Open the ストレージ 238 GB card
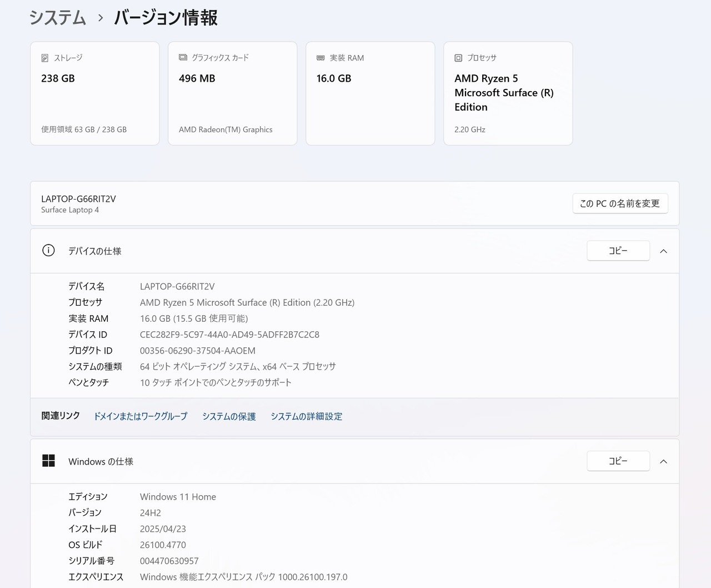Image resolution: width=711 pixels, height=588 pixels. (x=95, y=93)
